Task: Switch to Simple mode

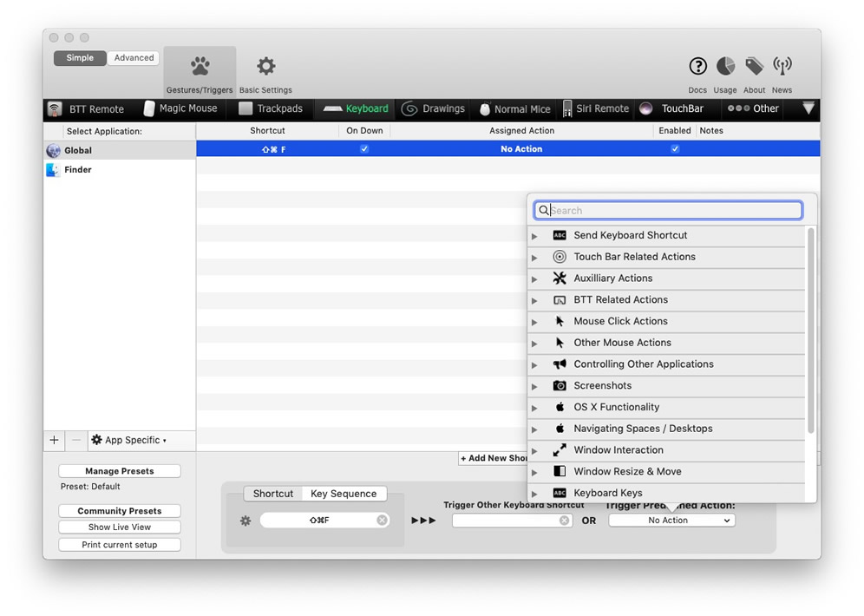Action: pyautogui.click(x=80, y=58)
